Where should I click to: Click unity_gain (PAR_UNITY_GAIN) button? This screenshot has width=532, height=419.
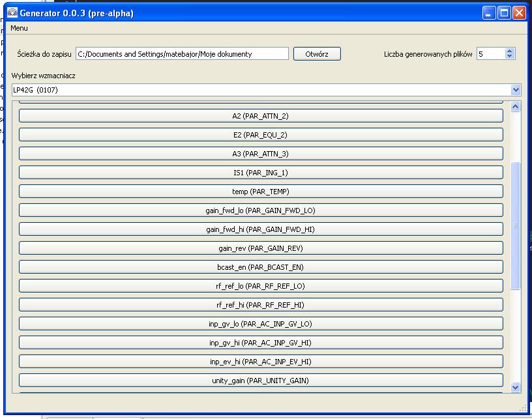pyautogui.click(x=261, y=381)
